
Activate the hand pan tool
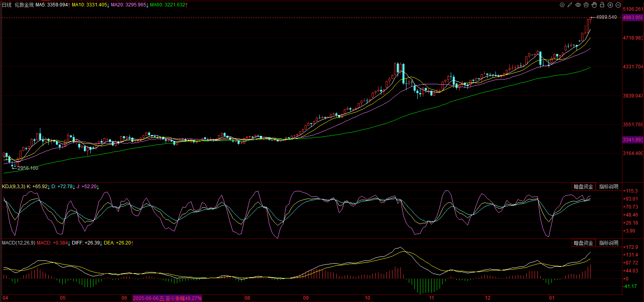(x=594, y=5)
